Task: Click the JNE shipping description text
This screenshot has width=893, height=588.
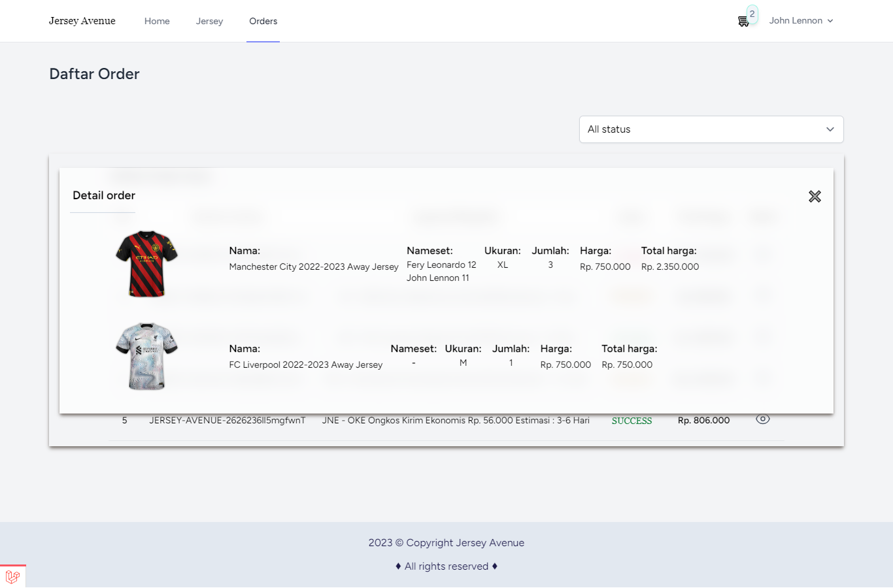Action: (x=456, y=420)
